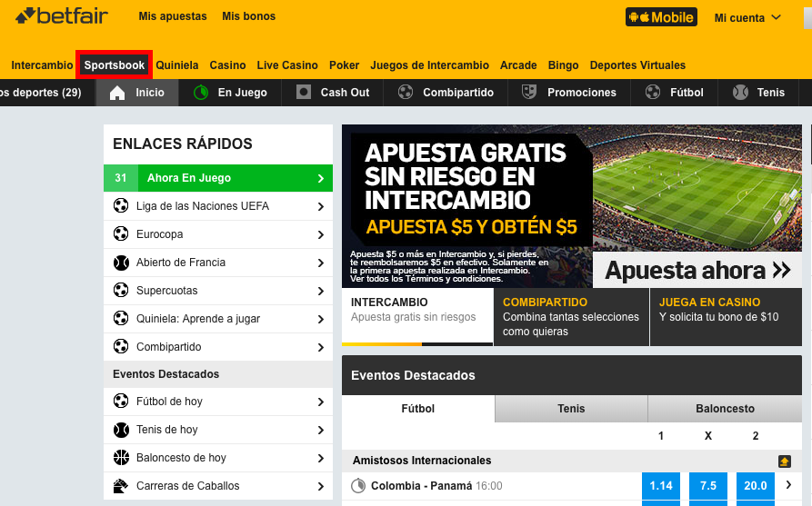Screen dimensions: 812x506
Task: Open Juegos de Intercambio
Action: [x=430, y=65]
